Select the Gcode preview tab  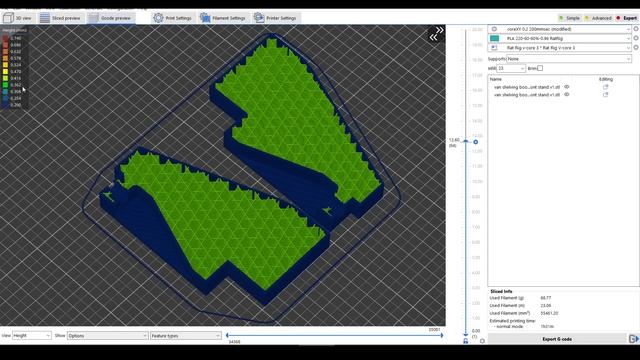(x=111, y=18)
